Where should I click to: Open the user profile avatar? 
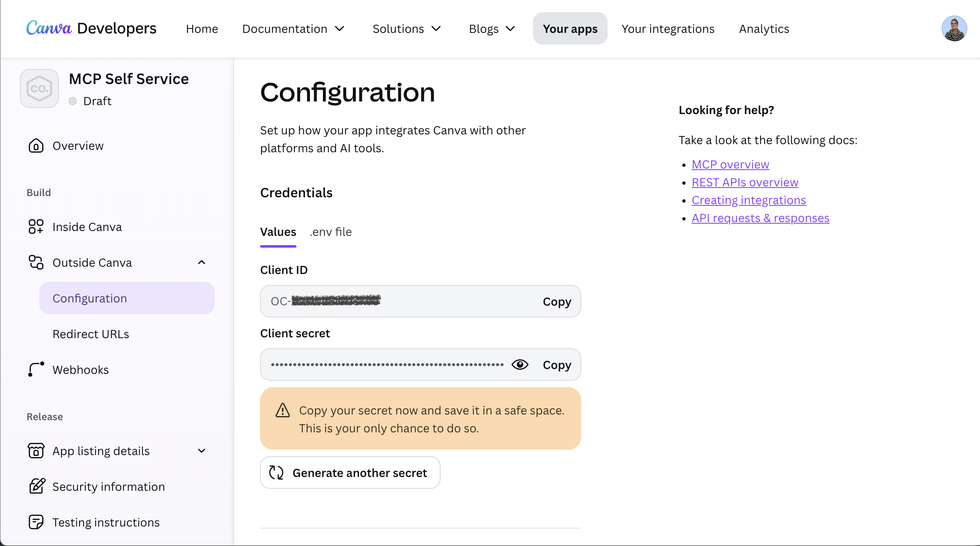pyautogui.click(x=954, y=28)
